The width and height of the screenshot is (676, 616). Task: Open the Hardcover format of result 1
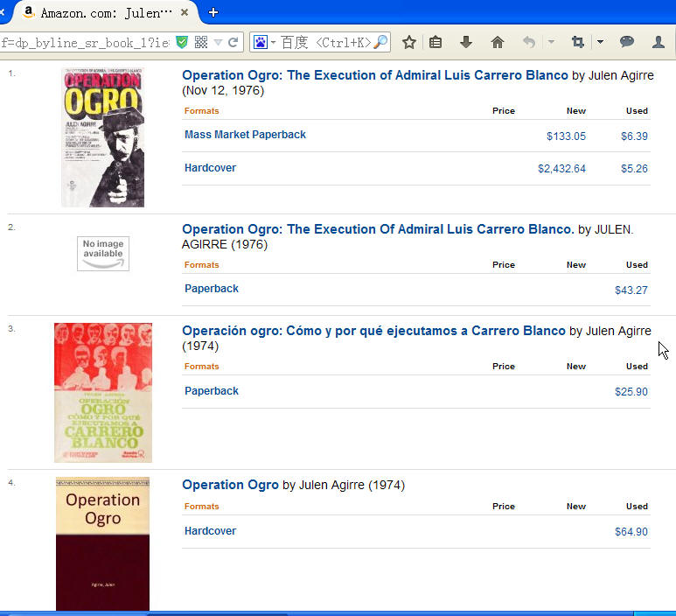click(210, 168)
